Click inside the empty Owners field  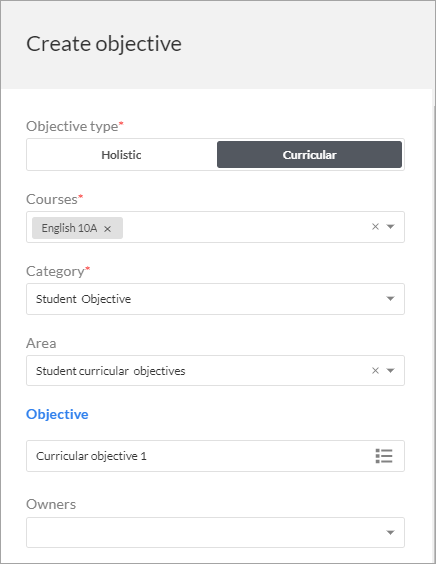coord(215,532)
